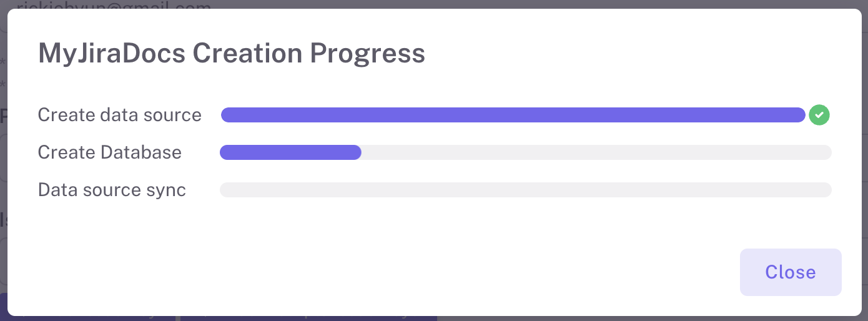Click the word 'sync' in the third step
The width and height of the screenshot is (868, 321).
pyautogui.click(x=169, y=190)
